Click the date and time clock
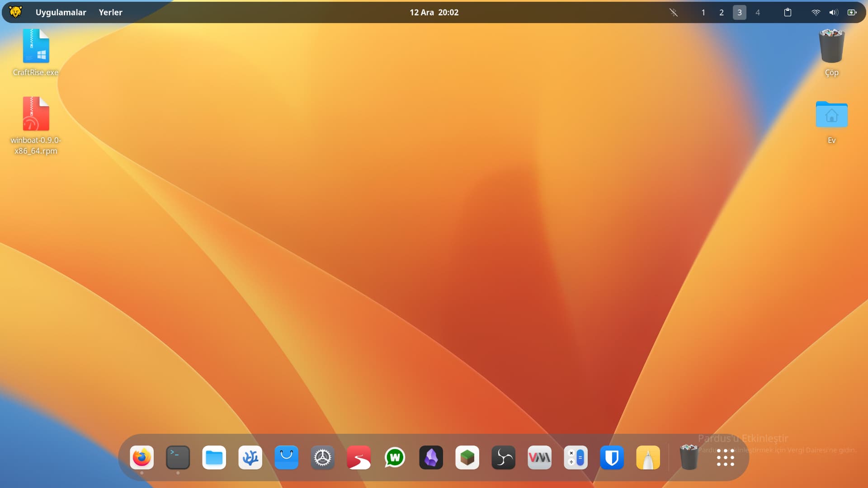This screenshot has height=488, width=868. coord(434,12)
